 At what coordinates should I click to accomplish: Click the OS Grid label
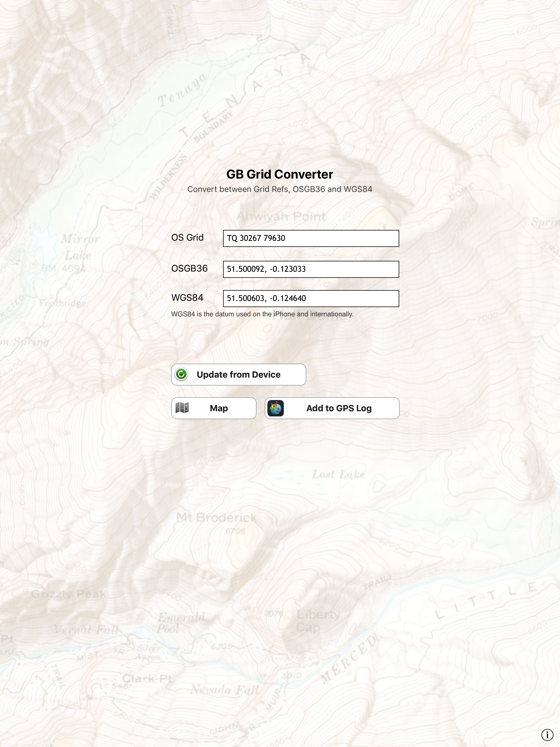coord(188,238)
